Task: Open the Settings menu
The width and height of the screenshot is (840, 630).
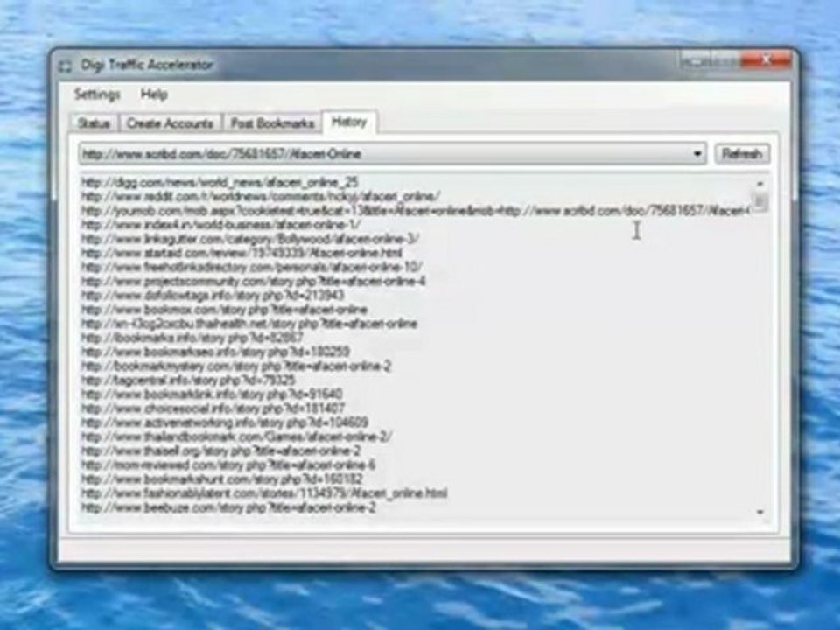Action: (97, 94)
